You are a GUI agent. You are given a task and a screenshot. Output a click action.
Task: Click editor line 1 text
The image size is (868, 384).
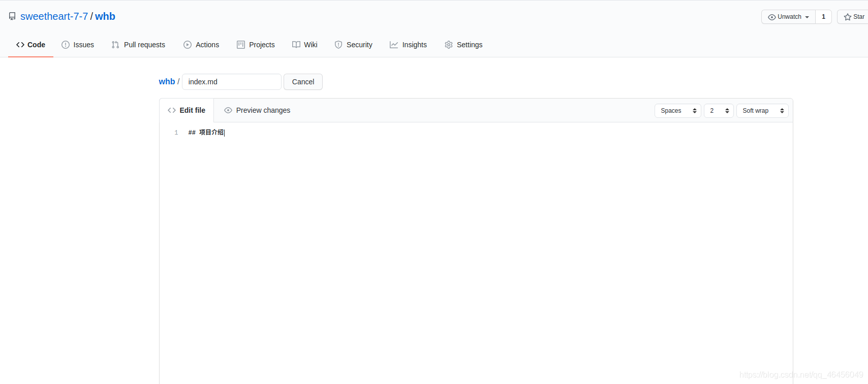(206, 133)
